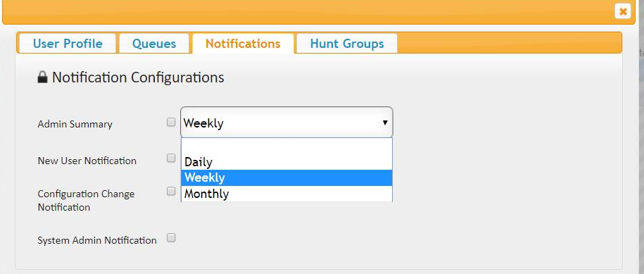Switch to the User Profile tab
644x274 pixels.
click(x=68, y=44)
